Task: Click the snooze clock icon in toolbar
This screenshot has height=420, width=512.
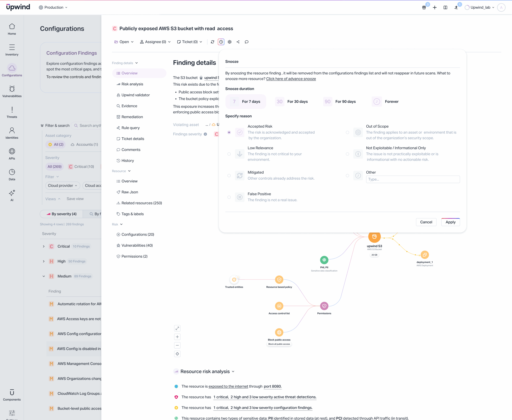Action: pyautogui.click(x=221, y=42)
